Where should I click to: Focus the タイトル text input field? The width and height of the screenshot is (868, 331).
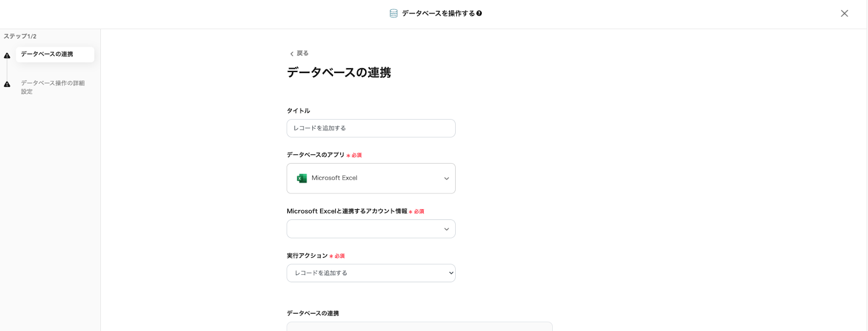[371, 128]
